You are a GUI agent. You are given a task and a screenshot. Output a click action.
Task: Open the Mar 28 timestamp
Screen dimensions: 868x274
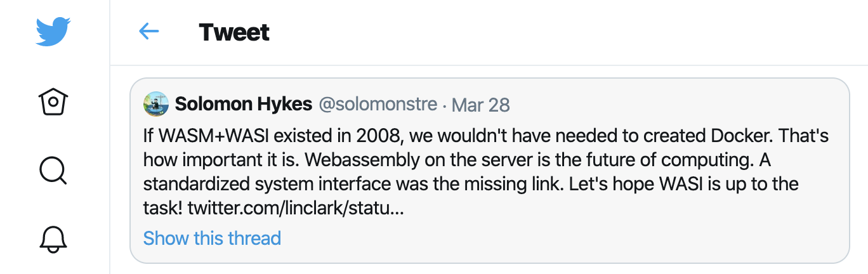(x=481, y=105)
